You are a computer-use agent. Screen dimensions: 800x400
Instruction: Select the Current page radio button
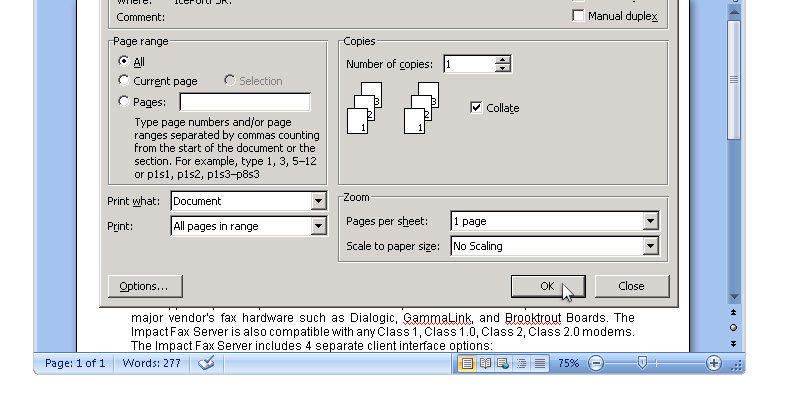click(124, 81)
